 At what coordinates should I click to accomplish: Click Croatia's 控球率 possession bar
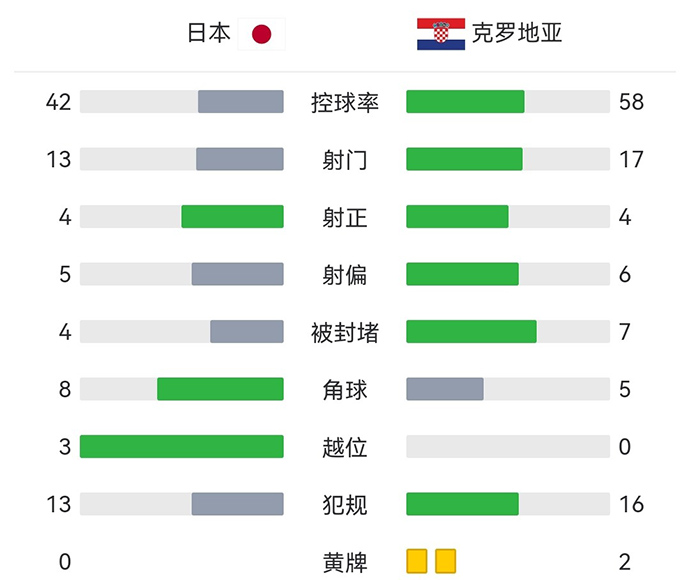coord(465,102)
